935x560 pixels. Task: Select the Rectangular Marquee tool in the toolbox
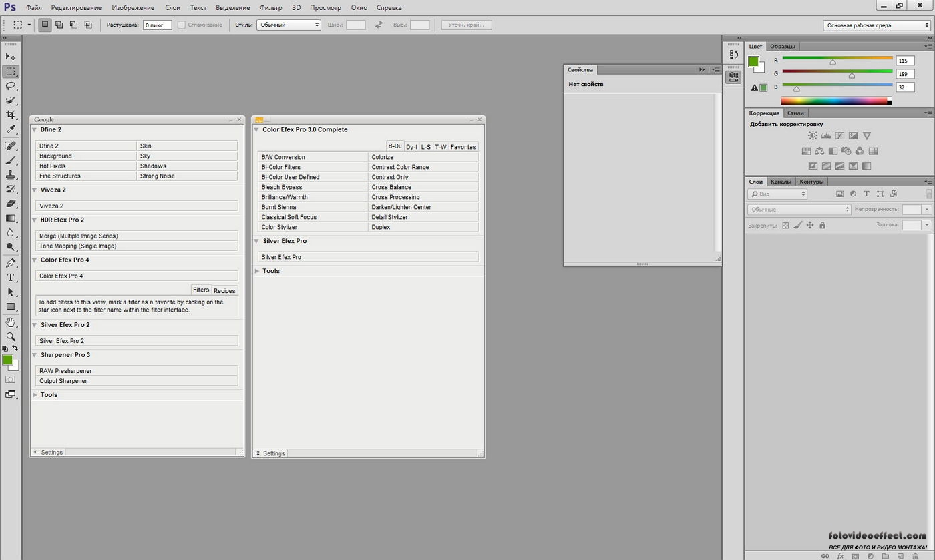pos(11,71)
